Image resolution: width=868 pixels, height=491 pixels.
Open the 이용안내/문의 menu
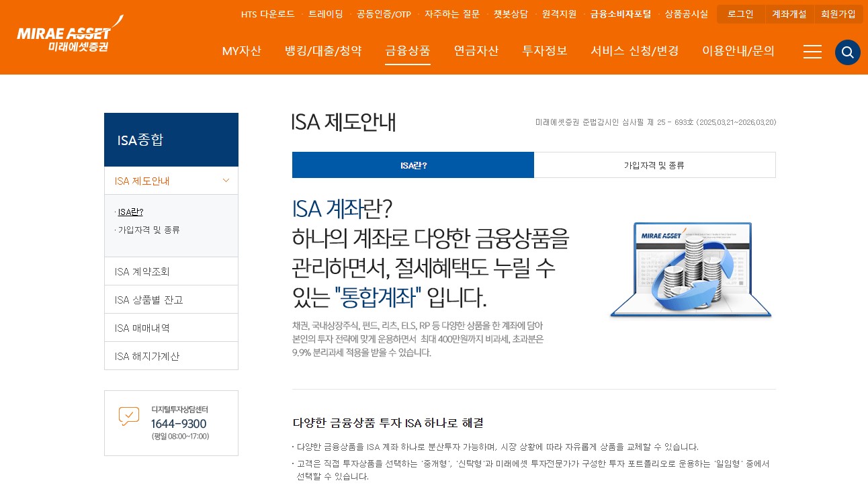point(738,51)
